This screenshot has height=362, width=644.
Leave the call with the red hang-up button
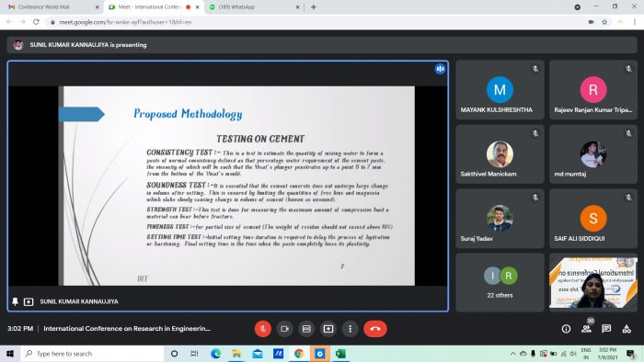tap(375, 329)
